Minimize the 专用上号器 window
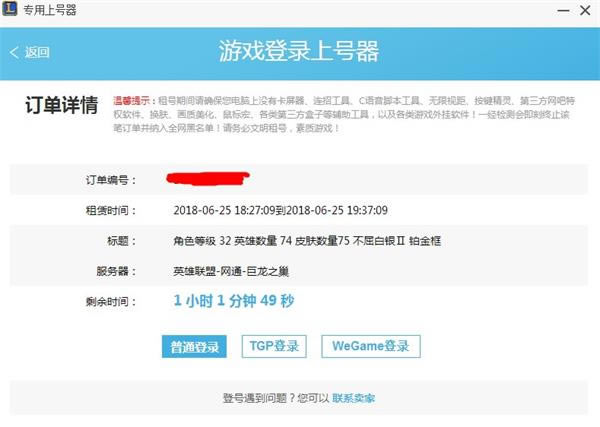Image resolution: width=600 pixels, height=427 pixels. click(563, 11)
